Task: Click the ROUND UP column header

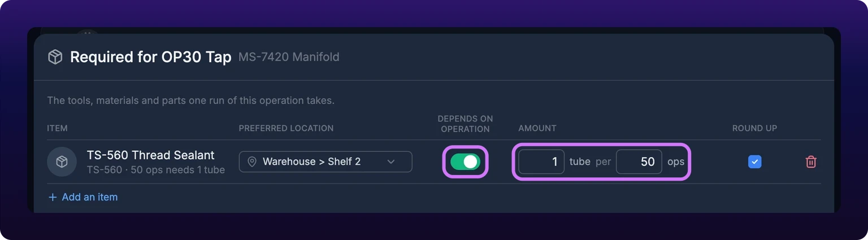Action: [754, 128]
